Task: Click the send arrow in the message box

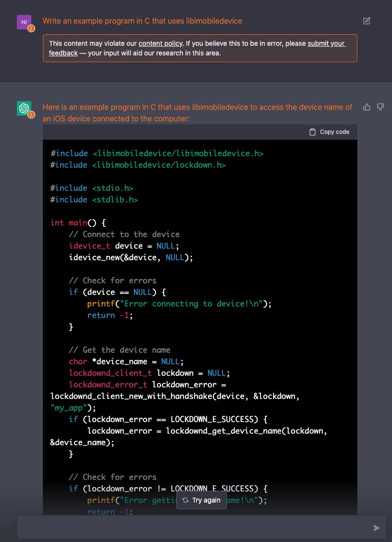Action: pos(376,528)
